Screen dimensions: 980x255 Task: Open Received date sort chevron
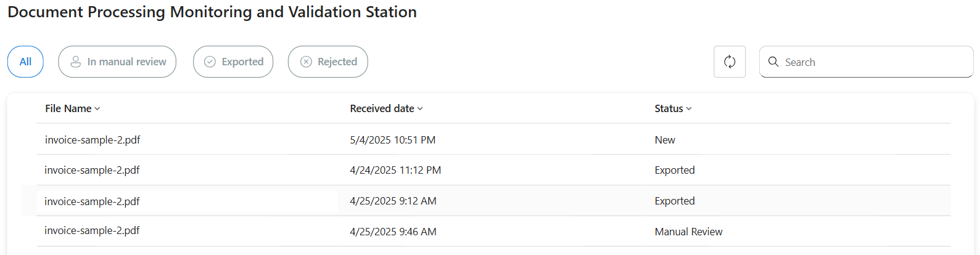(420, 109)
